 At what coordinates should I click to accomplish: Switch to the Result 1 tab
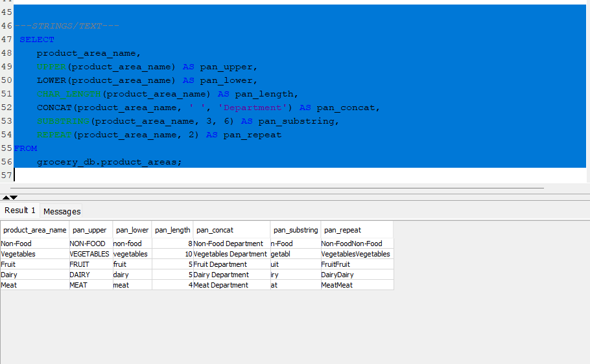tap(20, 210)
